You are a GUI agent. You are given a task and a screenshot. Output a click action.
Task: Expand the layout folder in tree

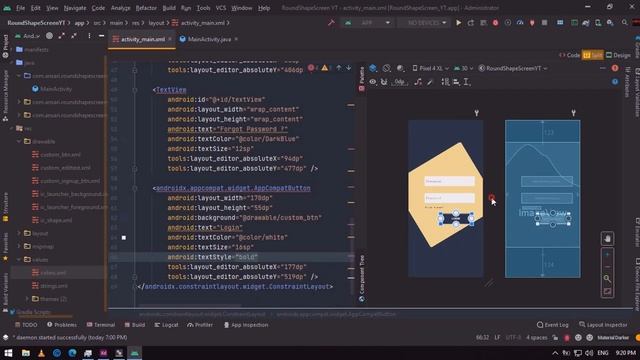(19, 233)
